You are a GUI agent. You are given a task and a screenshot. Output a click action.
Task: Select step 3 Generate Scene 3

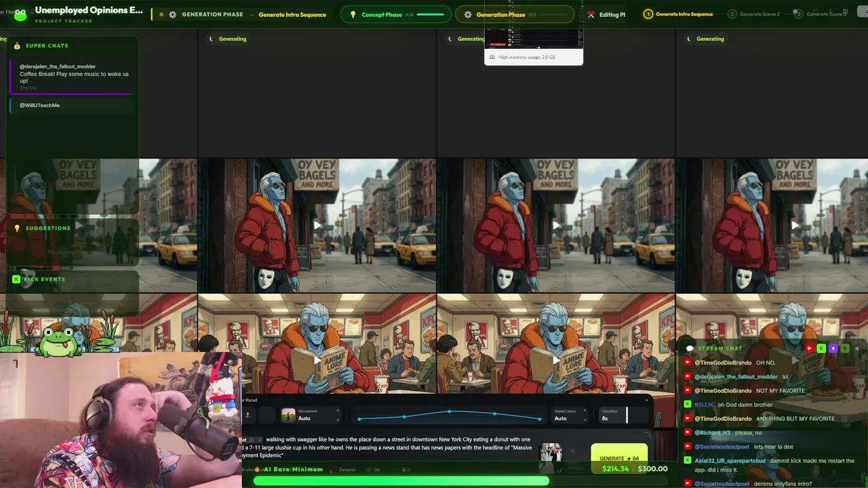(820, 14)
